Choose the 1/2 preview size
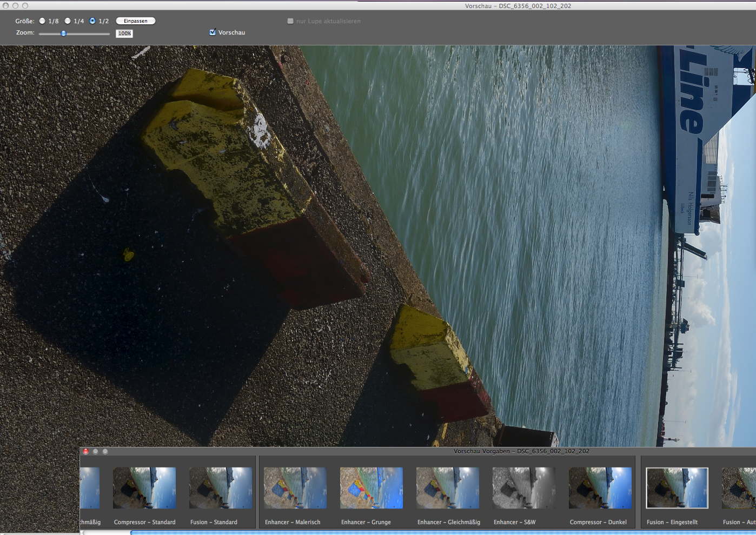Image resolution: width=756 pixels, height=535 pixels. [x=92, y=21]
